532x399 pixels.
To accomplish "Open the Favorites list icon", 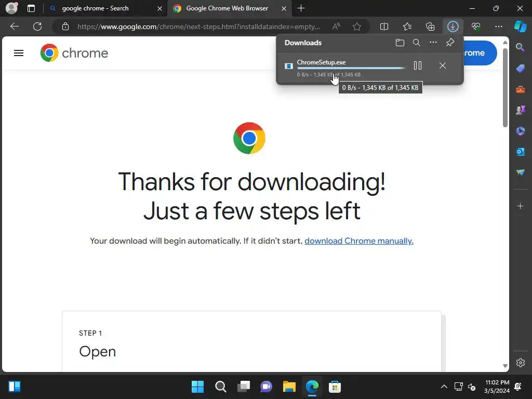I will pyautogui.click(x=407, y=26).
